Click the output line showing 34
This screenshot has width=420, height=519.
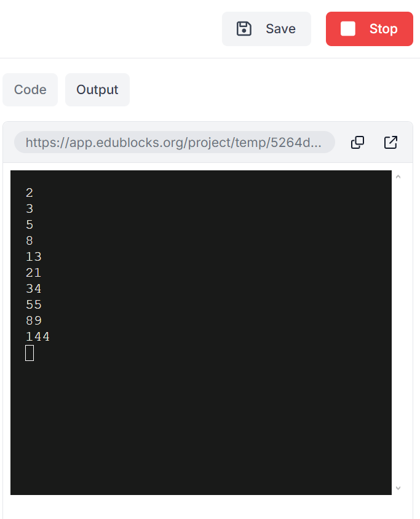coord(34,288)
